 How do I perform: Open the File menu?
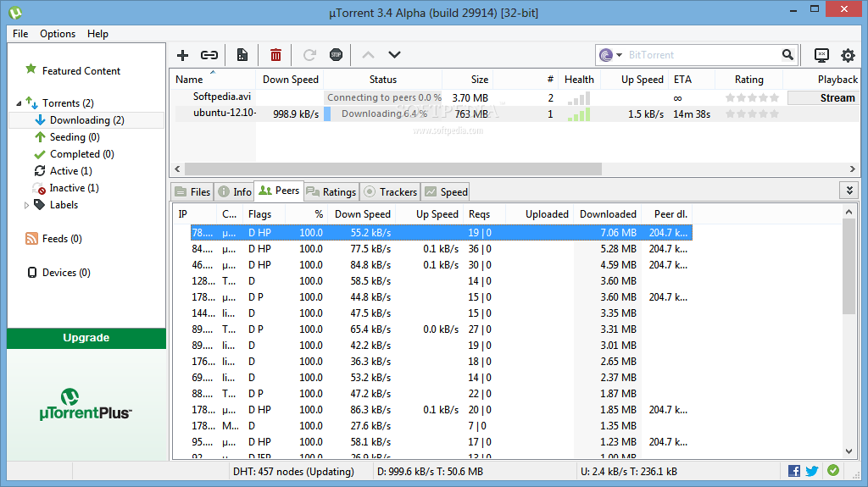(x=20, y=34)
